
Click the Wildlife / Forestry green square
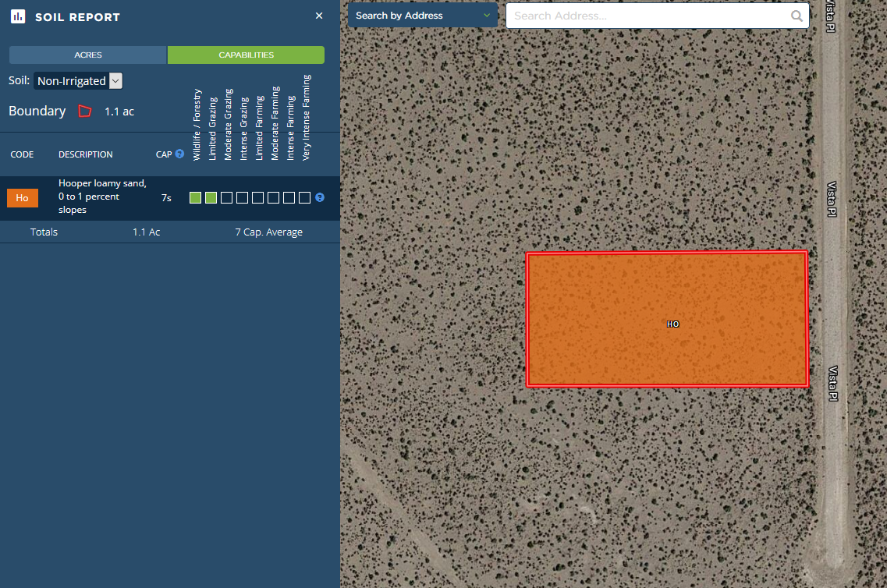point(196,198)
